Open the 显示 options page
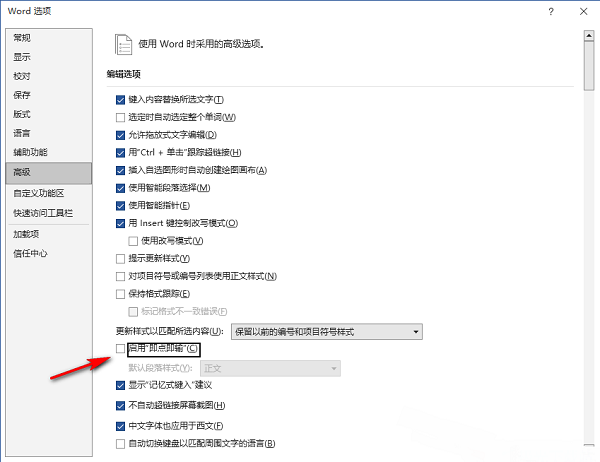This screenshot has width=600, height=462. [x=49, y=57]
